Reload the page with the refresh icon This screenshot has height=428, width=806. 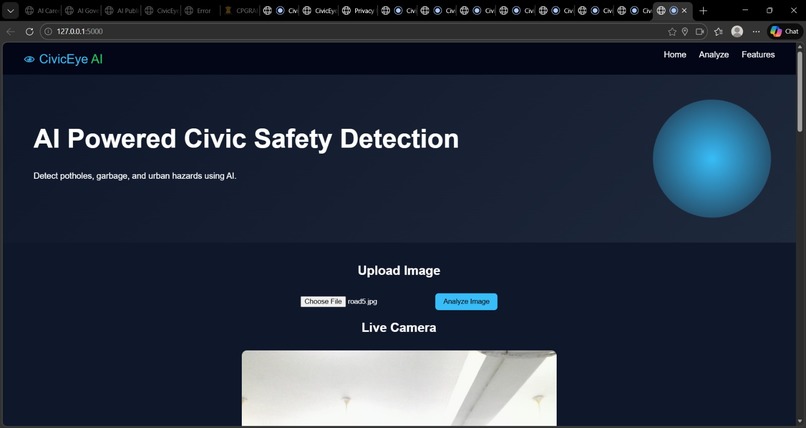click(x=30, y=31)
